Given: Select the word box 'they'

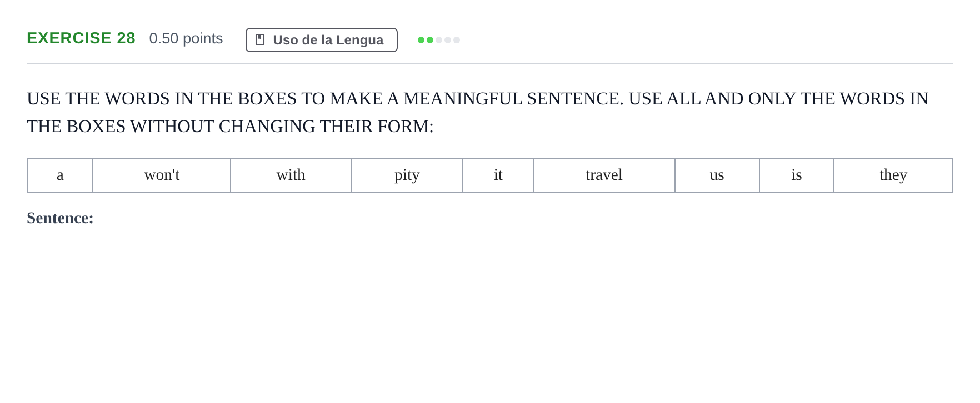Looking at the screenshot, I should click(893, 175).
